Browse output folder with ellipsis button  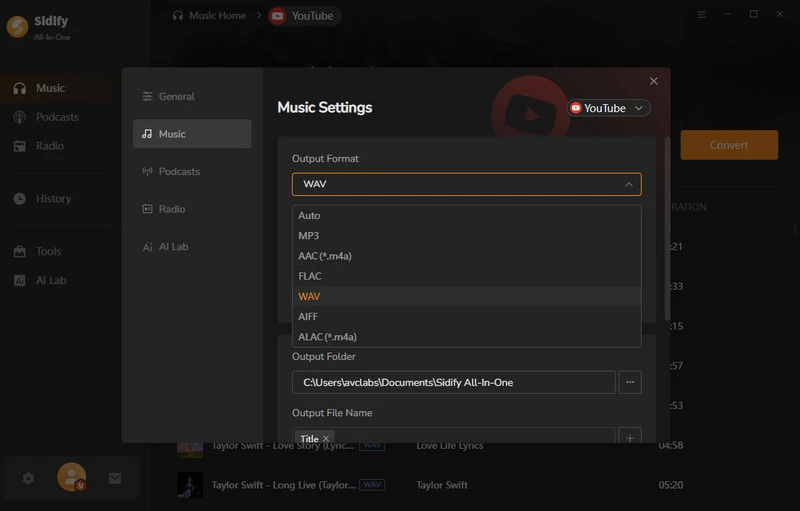tap(630, 382)
